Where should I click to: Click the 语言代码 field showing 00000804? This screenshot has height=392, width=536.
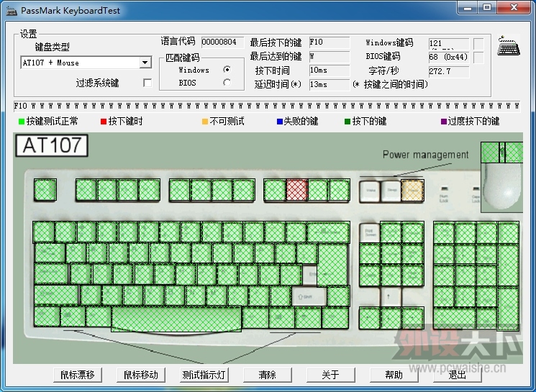(x=222, y=42)
